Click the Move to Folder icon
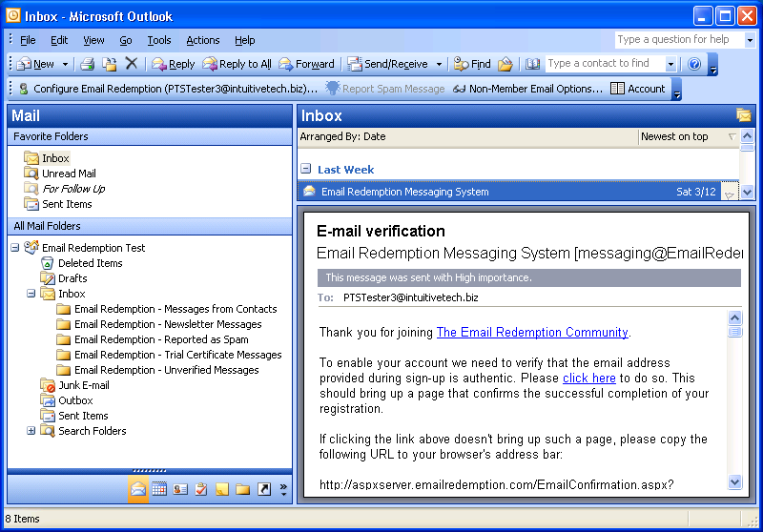This screenshot has height=532, width=763. (110, 64)
